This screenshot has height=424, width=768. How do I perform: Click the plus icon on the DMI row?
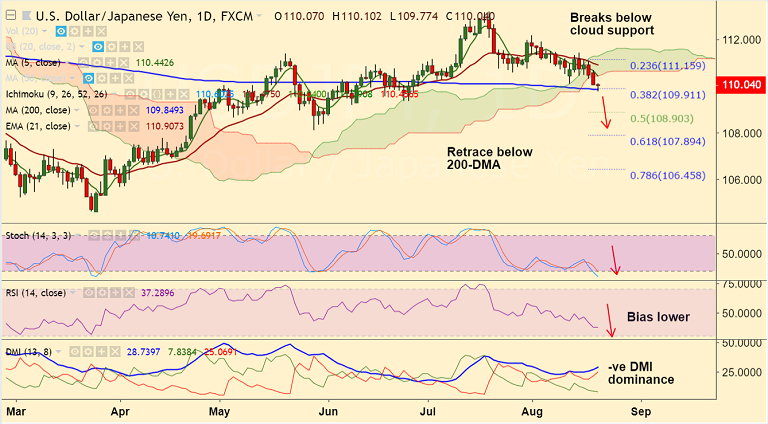[x=101, y=352]
